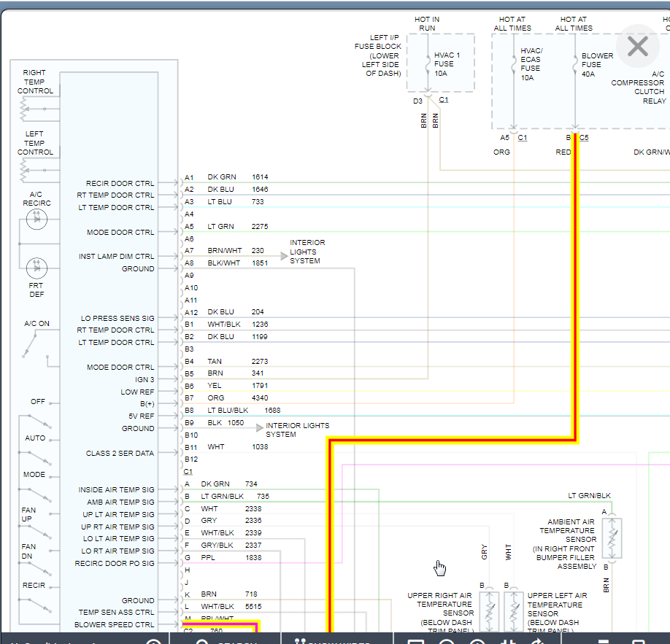The width and height of the screenshot is (670, 644).
Task: Close the wiring diagram viewer
Action: pyautogui.click(x=638, y=47)
